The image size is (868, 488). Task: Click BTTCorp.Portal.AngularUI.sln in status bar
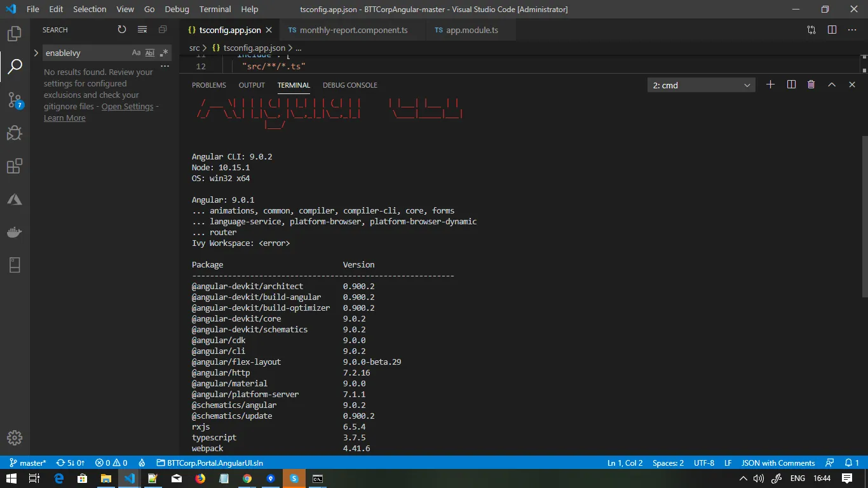[x=210, y=463]
